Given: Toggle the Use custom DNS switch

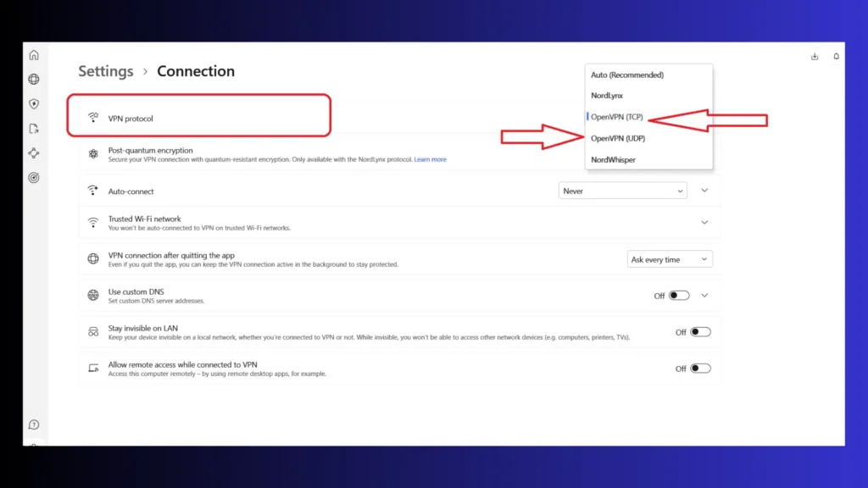Looking at the screenshot, I should coord(679,296).
